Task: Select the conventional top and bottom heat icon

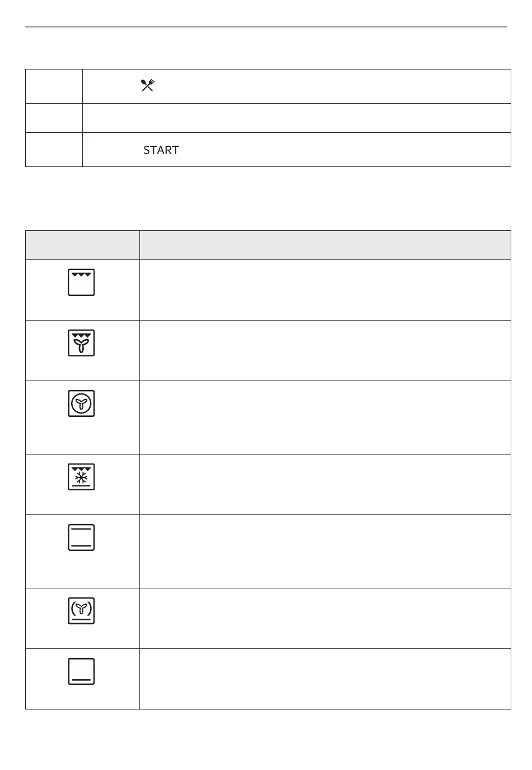Action: [82, 537]
